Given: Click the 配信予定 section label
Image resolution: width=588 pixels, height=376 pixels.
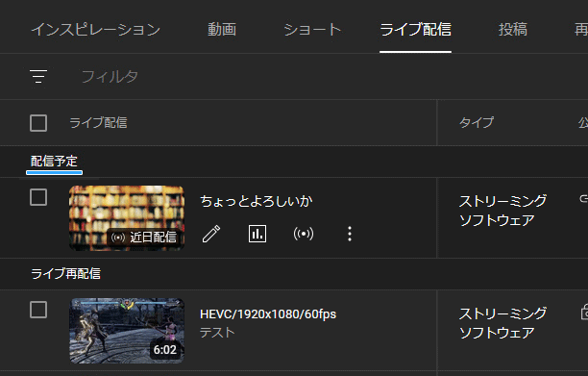Looking at the screenshot, I should (54, 162).
